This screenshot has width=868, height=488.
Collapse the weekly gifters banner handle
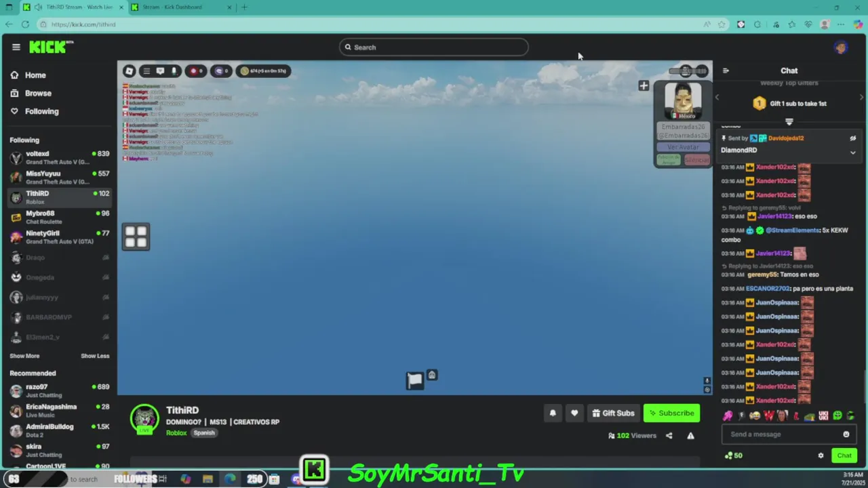[789, 121]
